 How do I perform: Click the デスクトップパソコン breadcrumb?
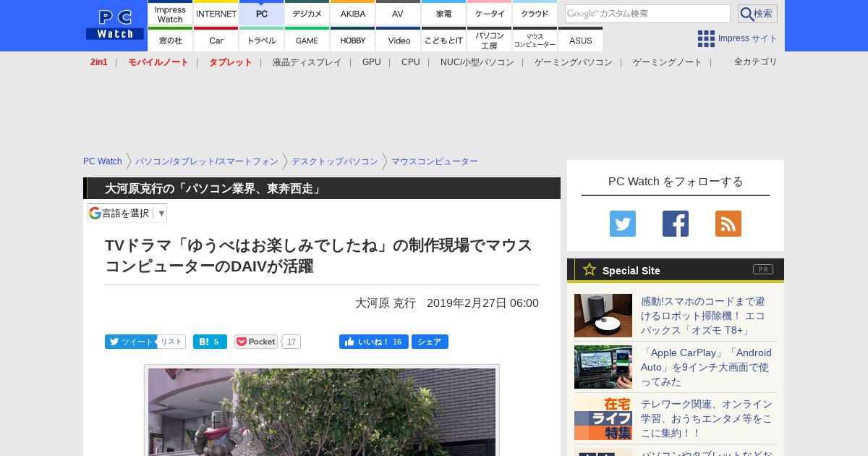[335, 161]
